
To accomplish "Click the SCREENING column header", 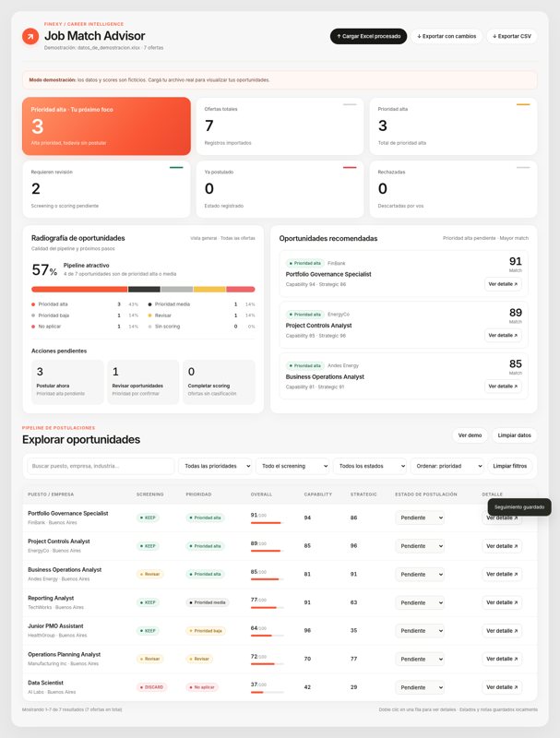I will tap(150, 494).
